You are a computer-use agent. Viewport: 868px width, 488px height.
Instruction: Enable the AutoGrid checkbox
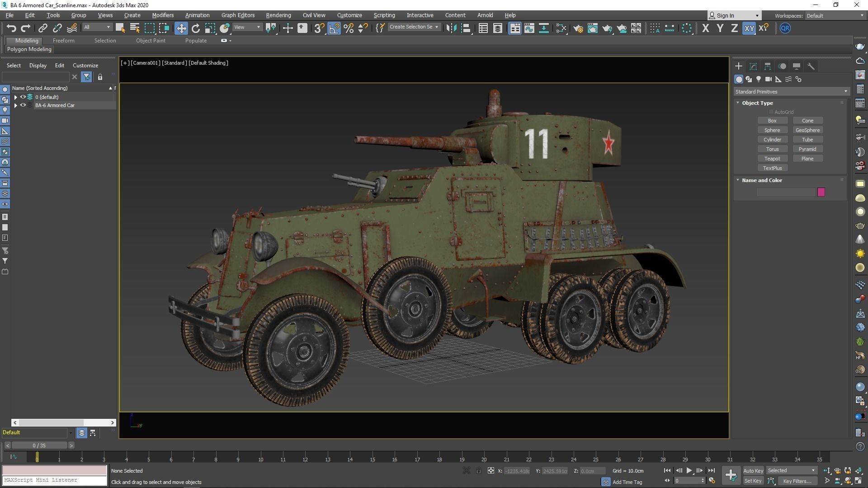coord(771,112)
